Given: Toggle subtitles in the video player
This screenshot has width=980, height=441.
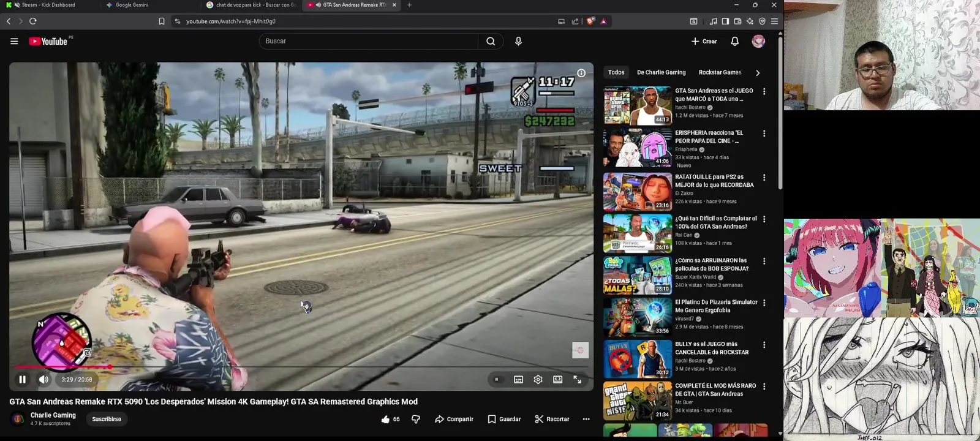Looking at the screenshot, I should coord(518,380).
